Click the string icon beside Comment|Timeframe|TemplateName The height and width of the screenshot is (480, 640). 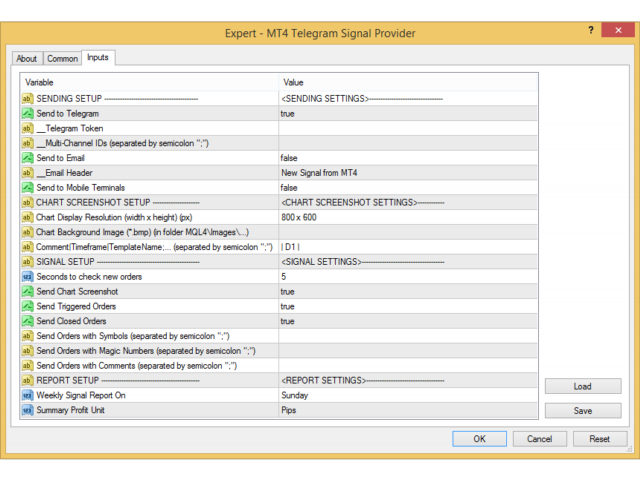pyautogui.click(x=27, y=247)
